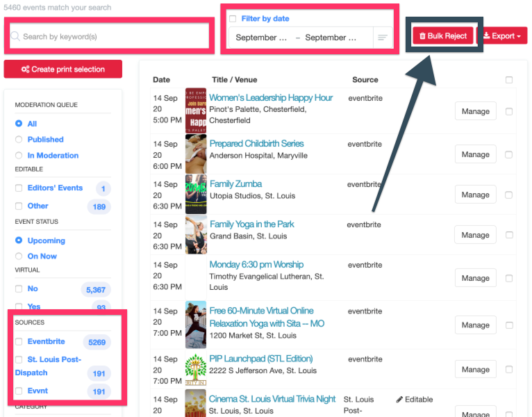Click Manage for Prepared Childbirth Series

click(475, 154)
